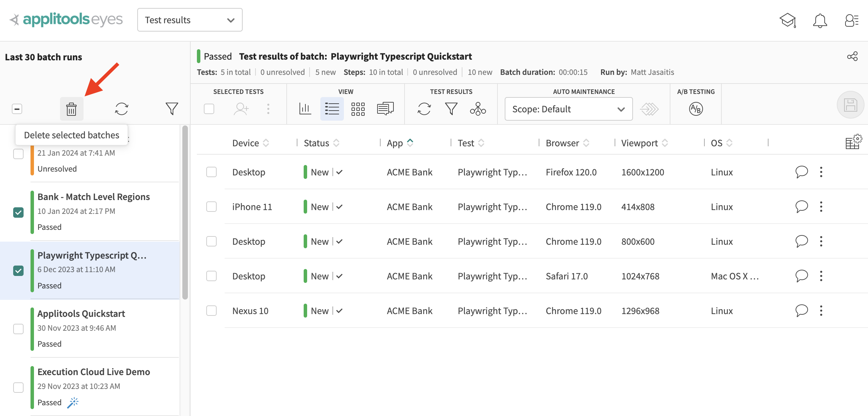Screen dimensions: 868x416
Task: Click the refresh test results icon
Action: tap(424, 109)
